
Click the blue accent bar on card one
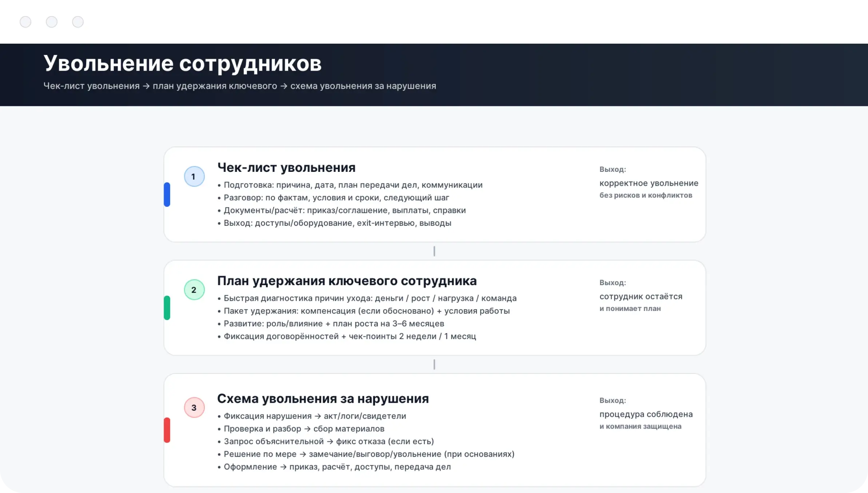(167, 194)
